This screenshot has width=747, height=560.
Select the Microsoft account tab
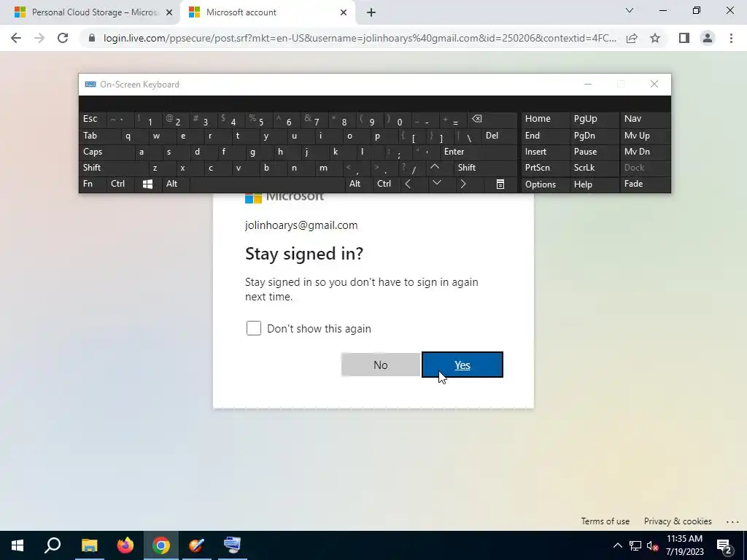point(268,12)
